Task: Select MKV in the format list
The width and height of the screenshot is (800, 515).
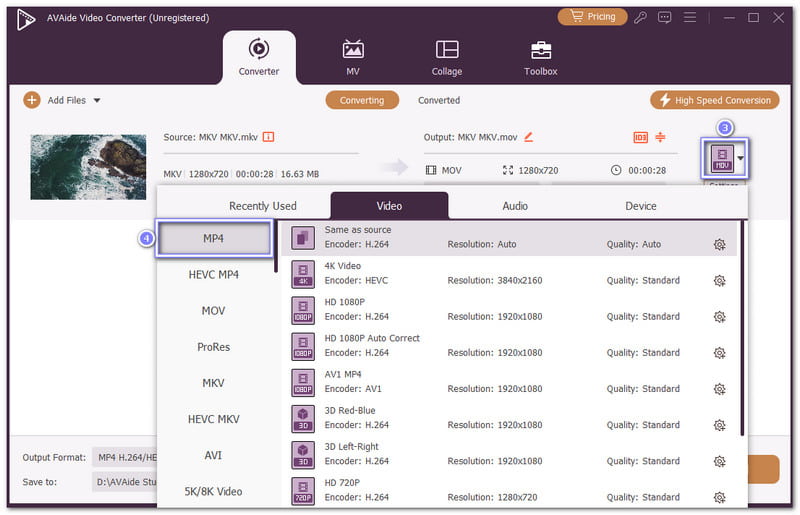Action: tap(214, 383)
